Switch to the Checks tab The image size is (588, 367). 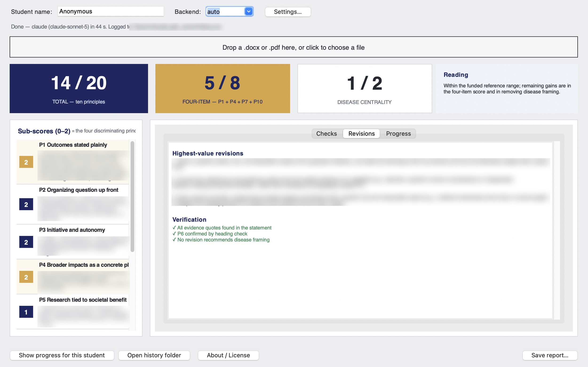326,133
